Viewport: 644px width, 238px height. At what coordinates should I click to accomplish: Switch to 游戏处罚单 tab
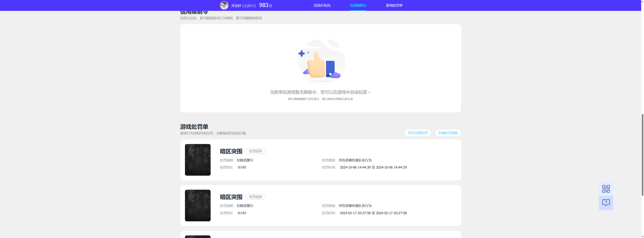pyautogui.click(x=394, y=5)
